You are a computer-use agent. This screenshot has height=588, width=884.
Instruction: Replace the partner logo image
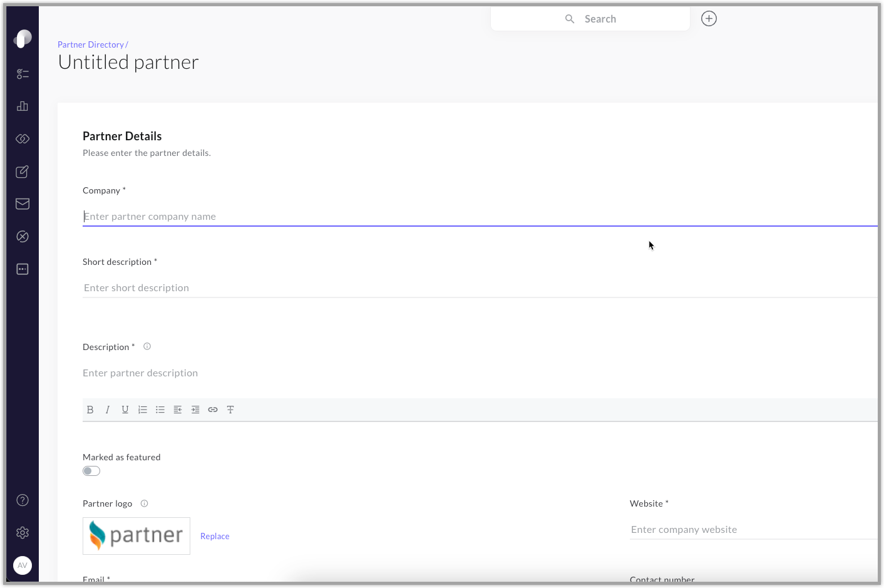pyautogui.click(x=215, y=536)
